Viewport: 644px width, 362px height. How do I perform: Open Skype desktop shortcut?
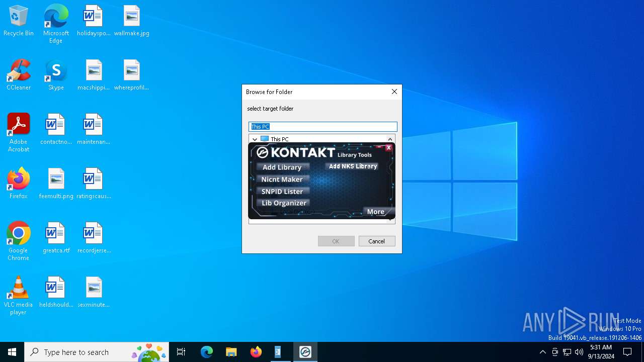pos(56,75)
